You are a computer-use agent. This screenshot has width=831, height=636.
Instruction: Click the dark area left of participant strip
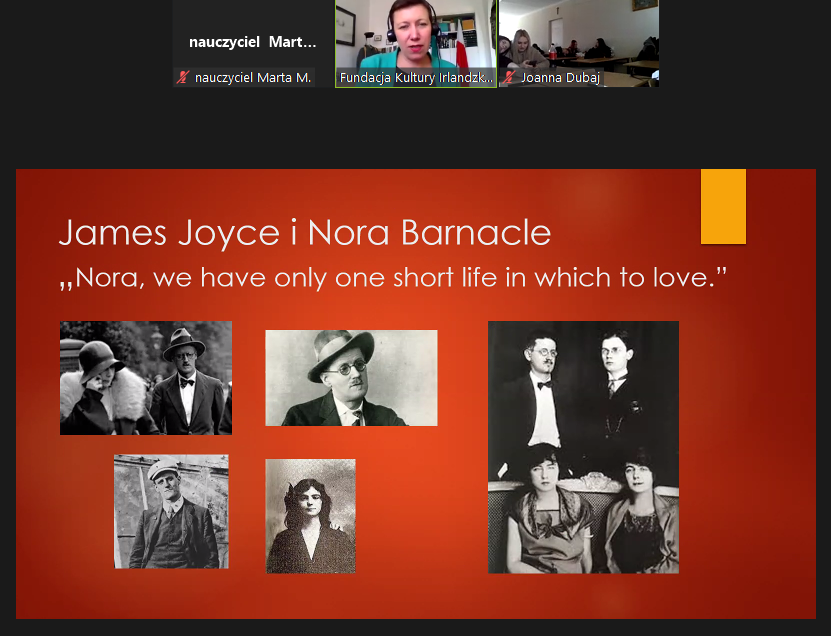pyautogui.click(x=85, y=45)
